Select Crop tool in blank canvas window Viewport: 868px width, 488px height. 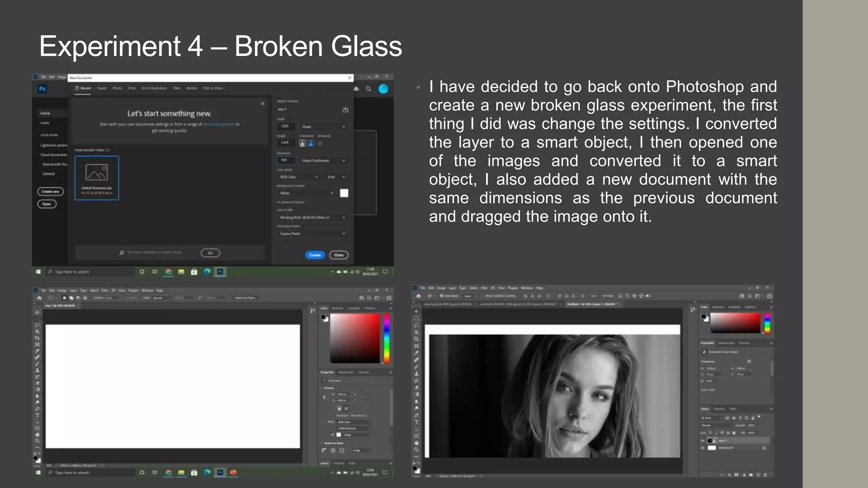point(37,338)
